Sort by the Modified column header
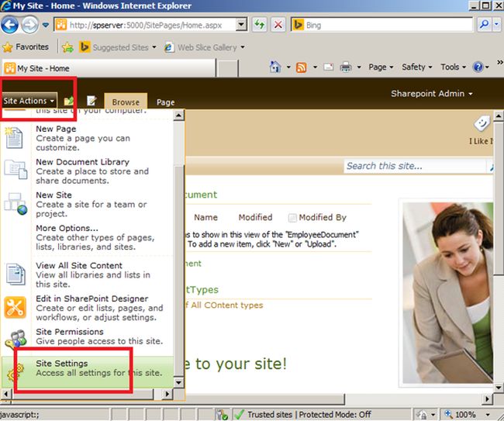The width and height of the screenshot is (504, 421). [x=255, y=218]
